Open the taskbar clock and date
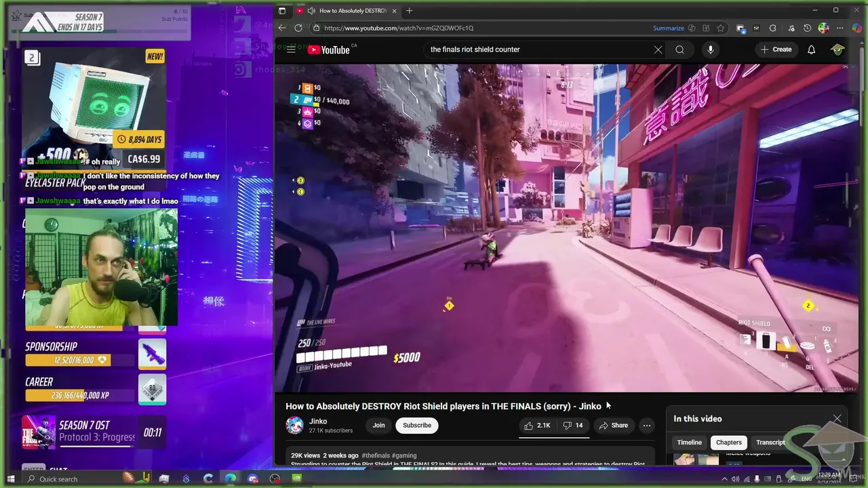868x488 pixels. 830,479
